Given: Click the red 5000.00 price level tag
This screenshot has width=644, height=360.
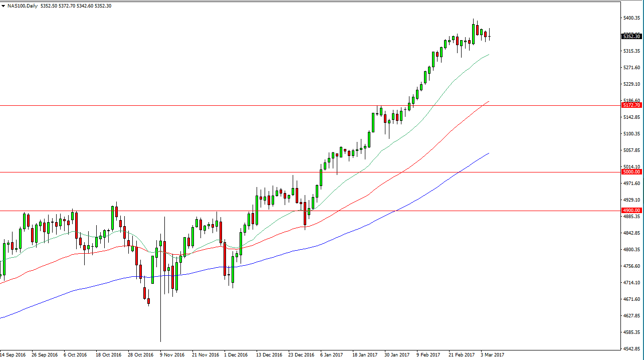Looking at the screenshot, I should coord(631,172).
